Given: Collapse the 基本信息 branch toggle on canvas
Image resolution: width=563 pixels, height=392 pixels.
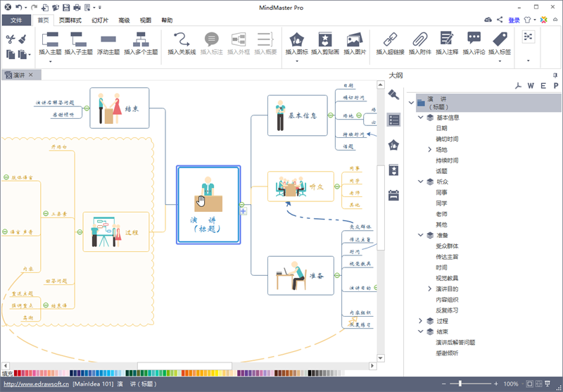Looking at the screenshot, I should (x=330, y=115).
